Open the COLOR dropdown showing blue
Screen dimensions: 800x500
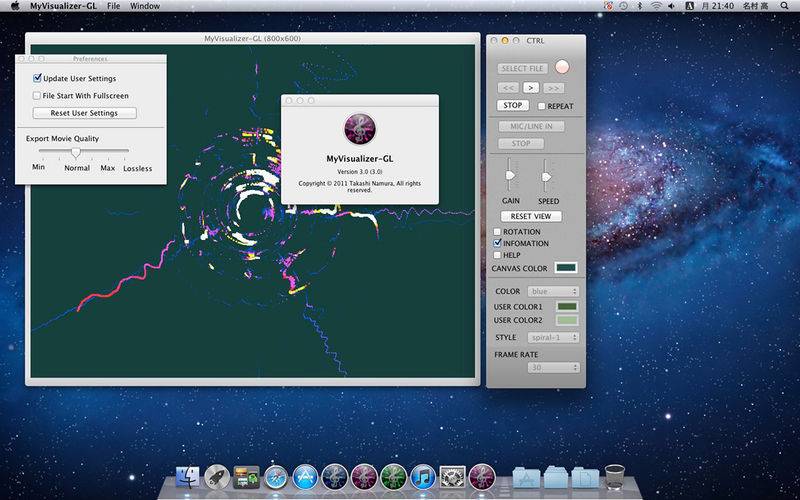(553, 291)
